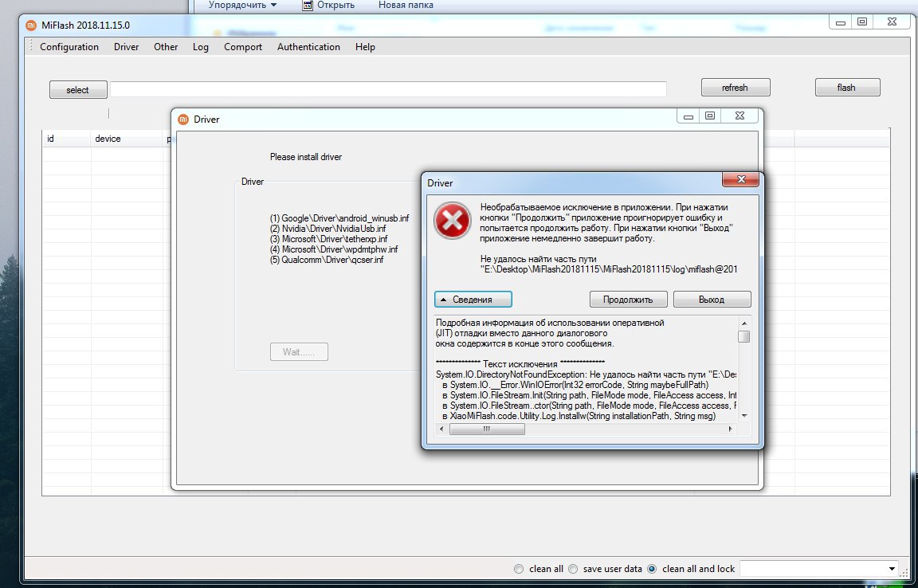Select clean all and lock option
The height and width of the screenshot is (588, 918).
coord(690,569)
